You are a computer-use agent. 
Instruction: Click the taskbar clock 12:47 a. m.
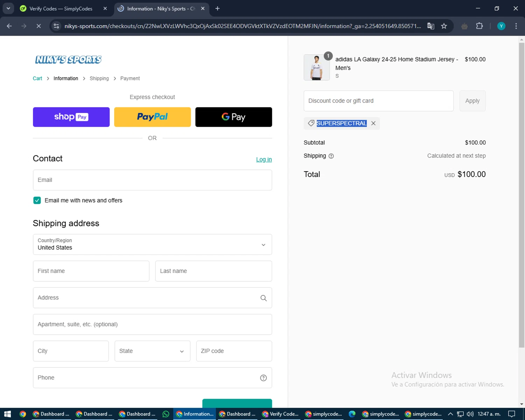pos(489,414)
